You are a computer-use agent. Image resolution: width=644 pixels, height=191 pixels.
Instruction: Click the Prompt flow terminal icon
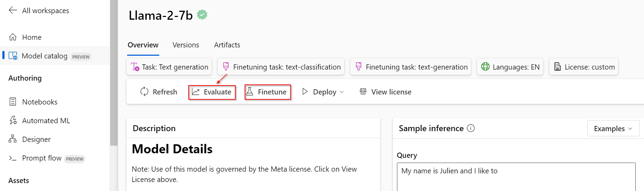click(13, 158)
